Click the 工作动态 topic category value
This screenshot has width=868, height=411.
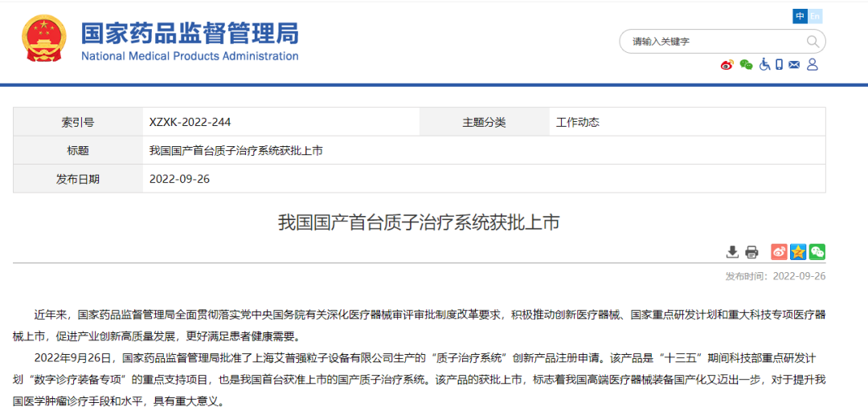coord(577,122)
